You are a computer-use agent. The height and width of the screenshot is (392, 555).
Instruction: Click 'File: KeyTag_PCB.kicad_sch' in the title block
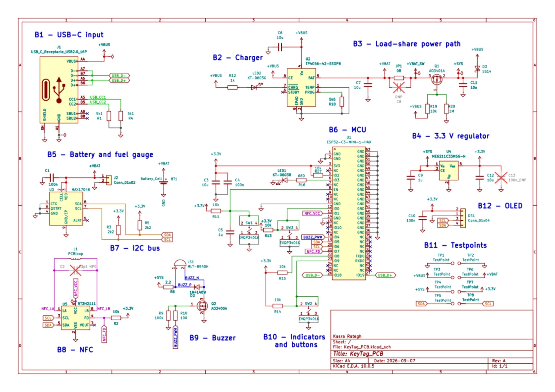click(362, 347)
